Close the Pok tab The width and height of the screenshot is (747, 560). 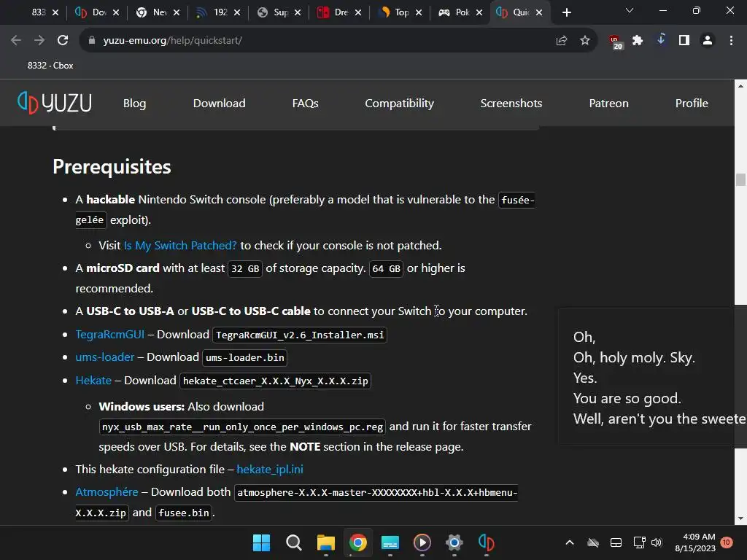point(479,12)
